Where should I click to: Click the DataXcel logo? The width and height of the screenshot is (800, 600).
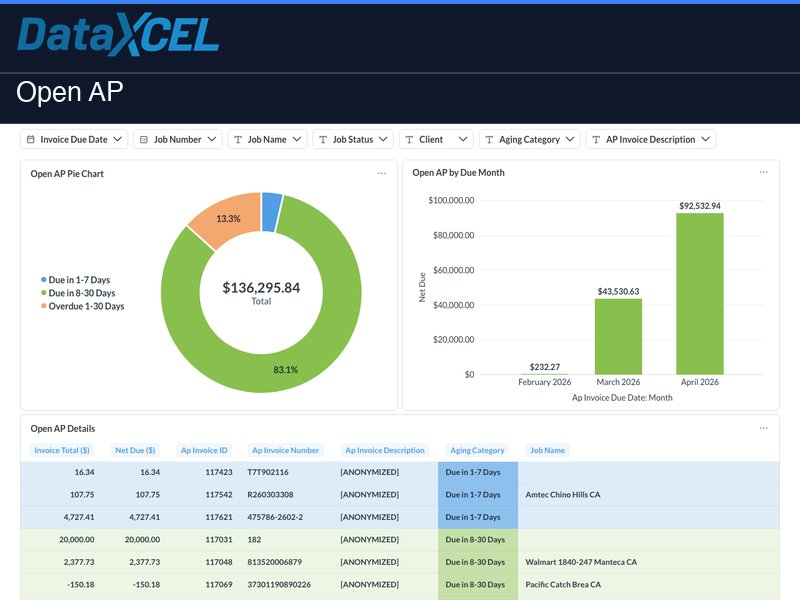(x=118, y=36)
